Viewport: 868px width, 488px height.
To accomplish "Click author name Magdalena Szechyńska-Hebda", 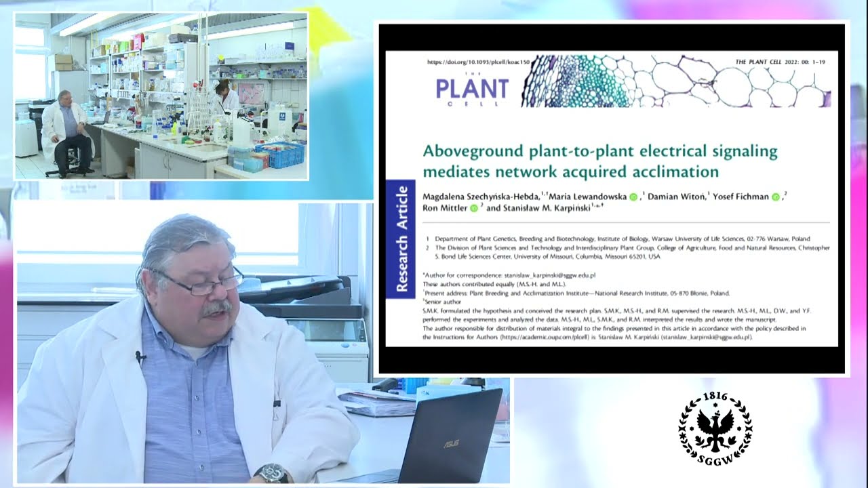I will [481, 197].
